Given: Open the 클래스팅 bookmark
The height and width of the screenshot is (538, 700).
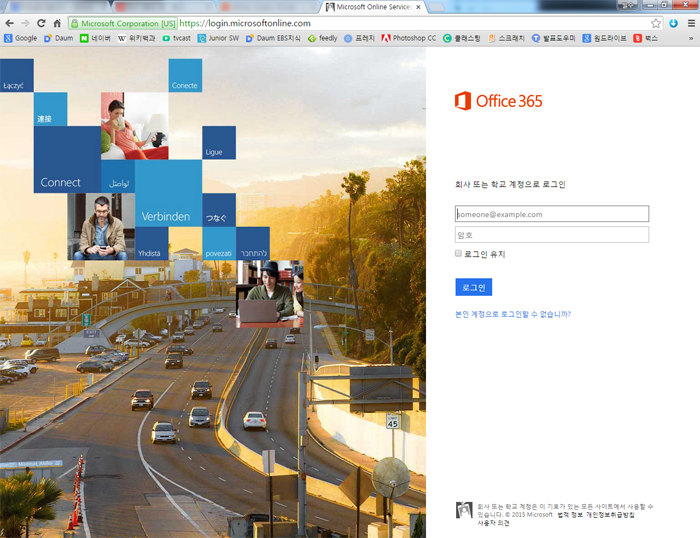Looking at the screenshot, I should pos(462,38).
